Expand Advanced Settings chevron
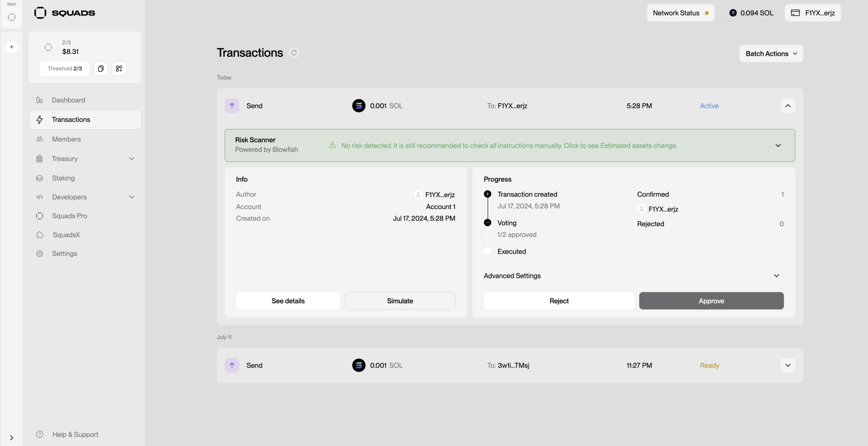Viewport: 868px width, 446px height. pyautogui.click(x=777, y=276)
